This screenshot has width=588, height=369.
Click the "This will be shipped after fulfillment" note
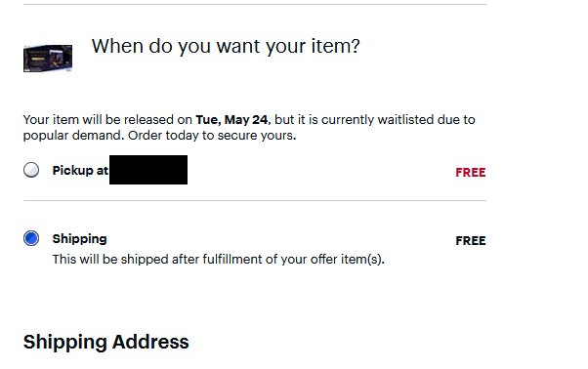click(219, 260)
